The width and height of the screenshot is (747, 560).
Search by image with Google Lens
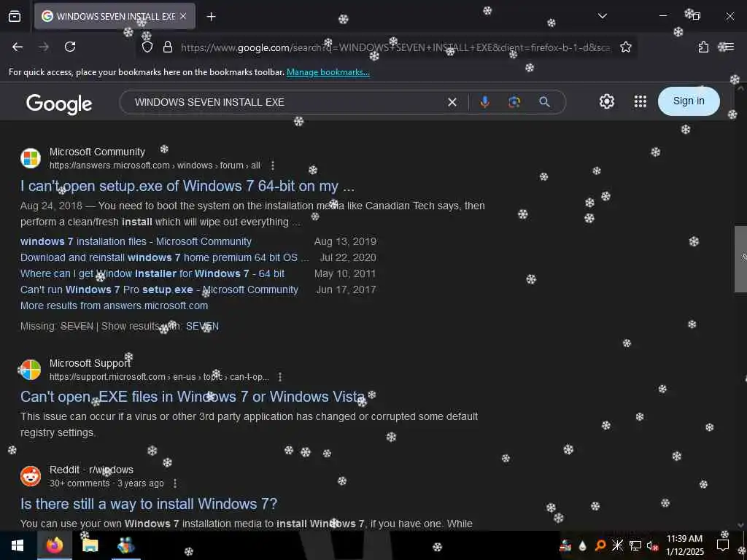514,102
